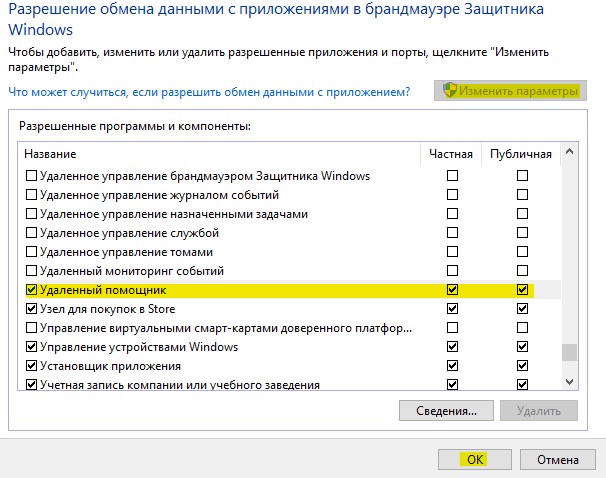Enable Удаленное управление службой checkbox

point(31,233)
